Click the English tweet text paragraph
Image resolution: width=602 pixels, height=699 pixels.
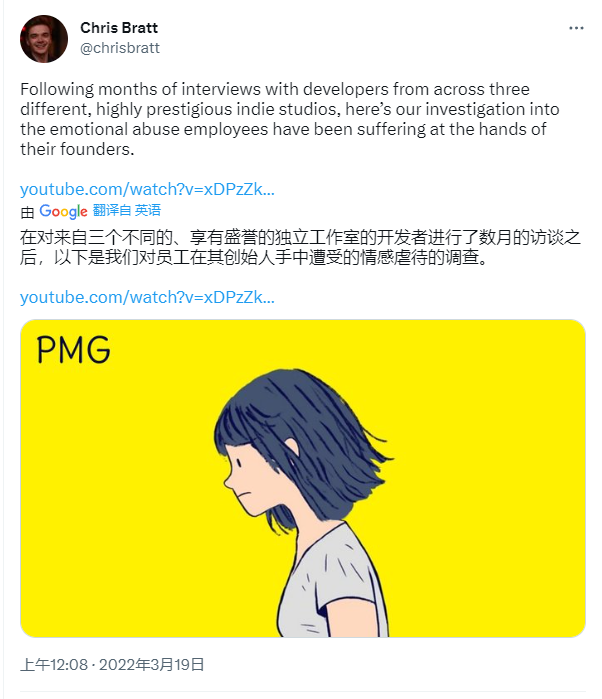[290, 119]
